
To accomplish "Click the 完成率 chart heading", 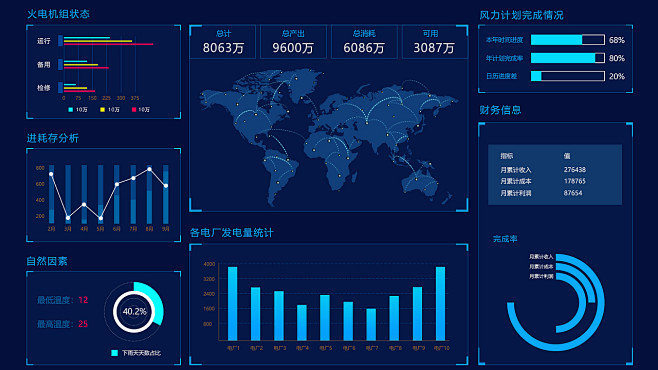I will (x=505, y=239).
